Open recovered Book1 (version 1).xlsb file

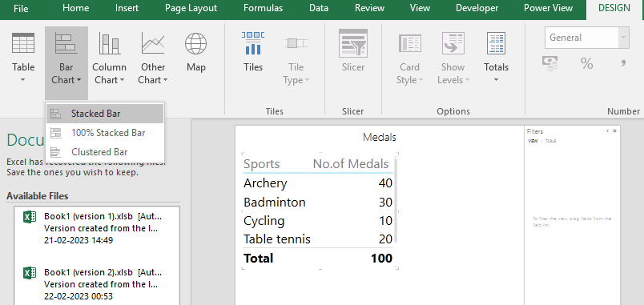tap(97, 228)
